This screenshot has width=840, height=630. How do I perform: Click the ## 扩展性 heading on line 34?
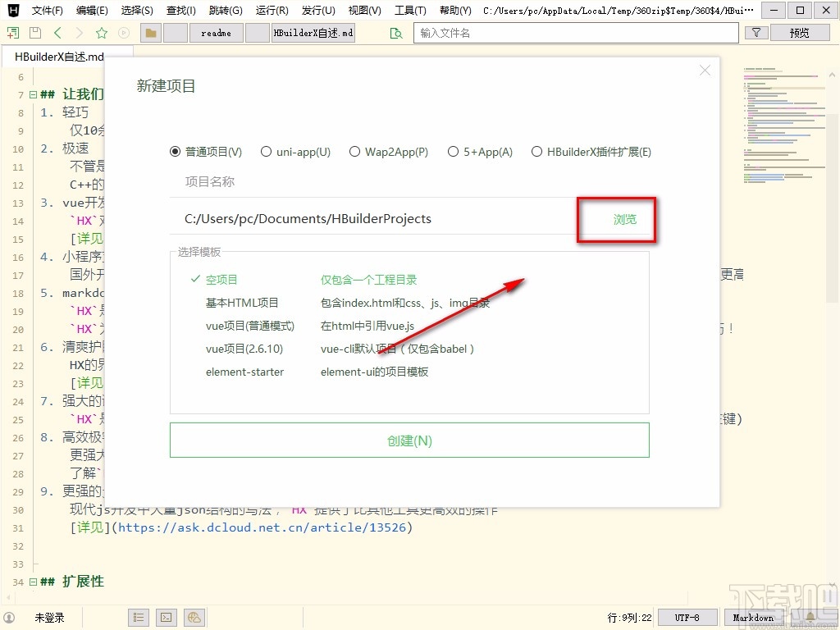[72, 582]
